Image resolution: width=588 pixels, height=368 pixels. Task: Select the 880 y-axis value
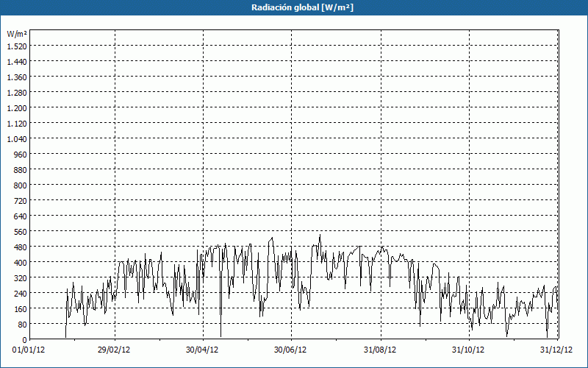pyautogui.click(x=21, y=170)
